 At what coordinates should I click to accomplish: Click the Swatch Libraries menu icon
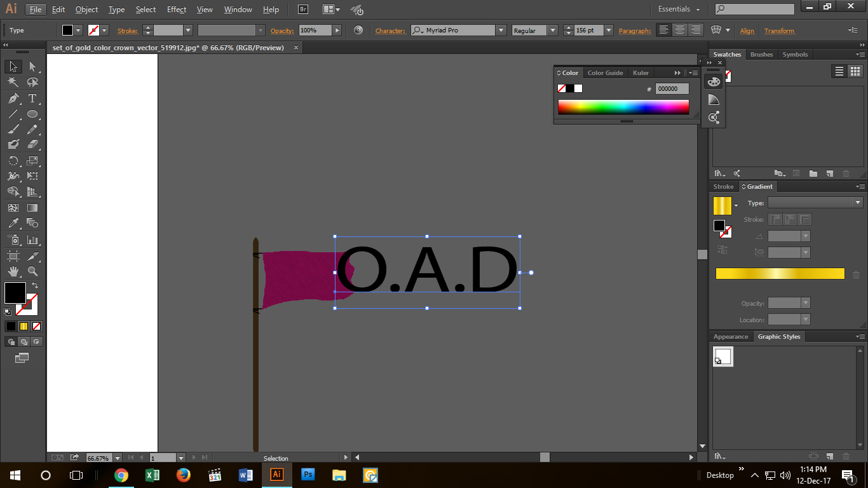point(720,173)
